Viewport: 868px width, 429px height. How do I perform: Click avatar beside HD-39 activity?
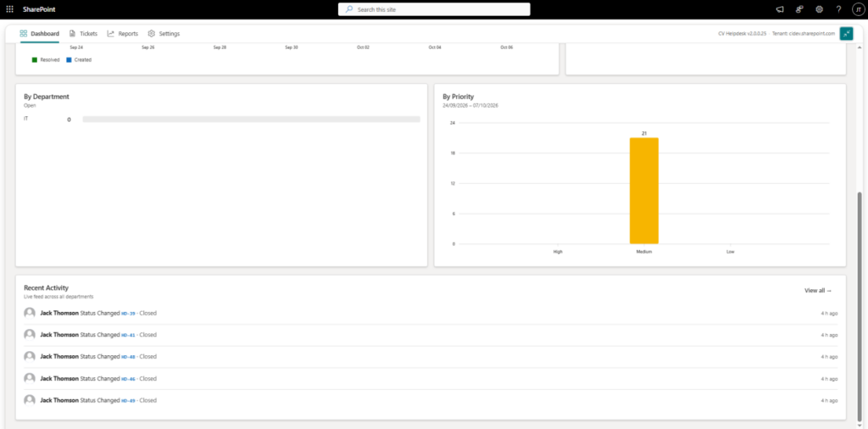tap(30, 313)
